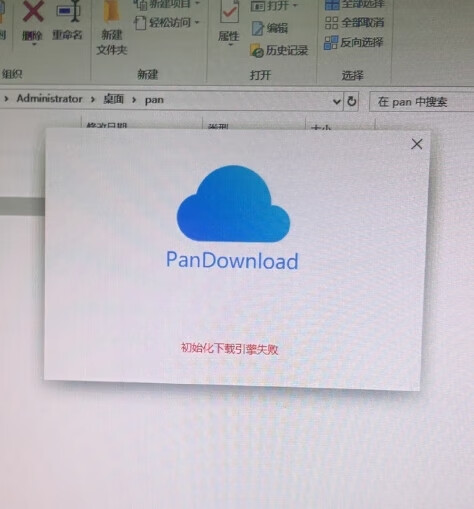Click the red X Delete icon
Viewport: 474px width, 509px height.
(x=32, y=12)
